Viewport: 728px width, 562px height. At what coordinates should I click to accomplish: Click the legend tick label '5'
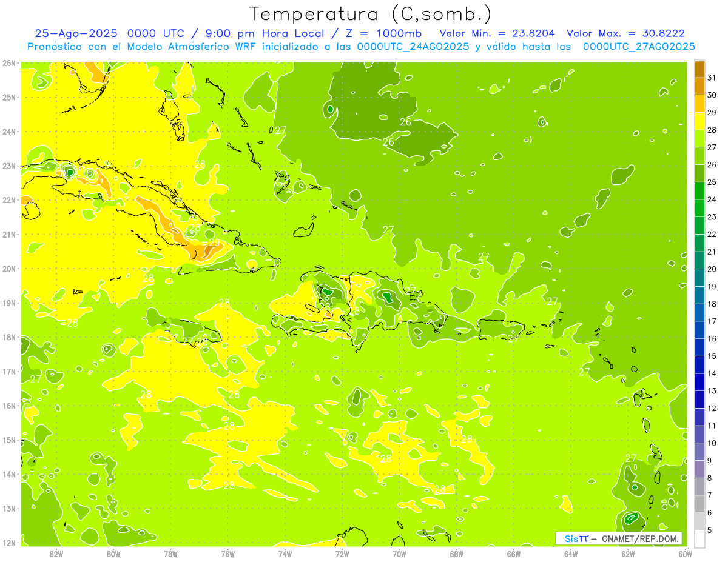point(710,530)
